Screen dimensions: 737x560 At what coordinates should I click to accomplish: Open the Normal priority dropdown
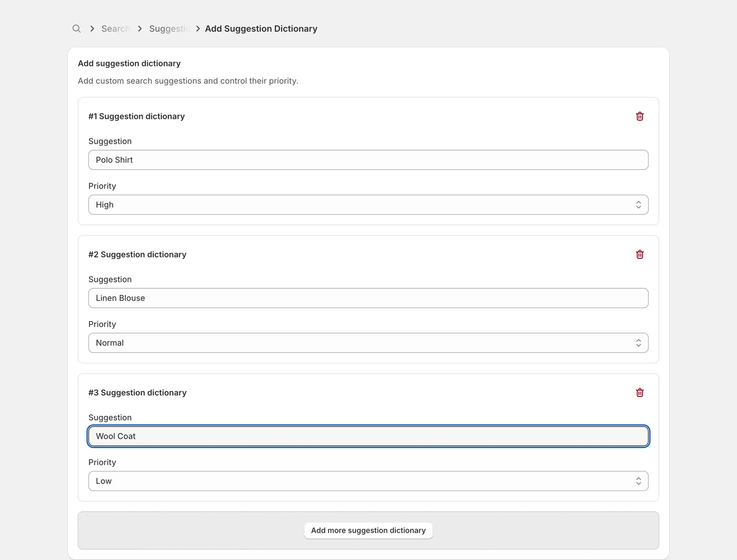tap(368, 343)
